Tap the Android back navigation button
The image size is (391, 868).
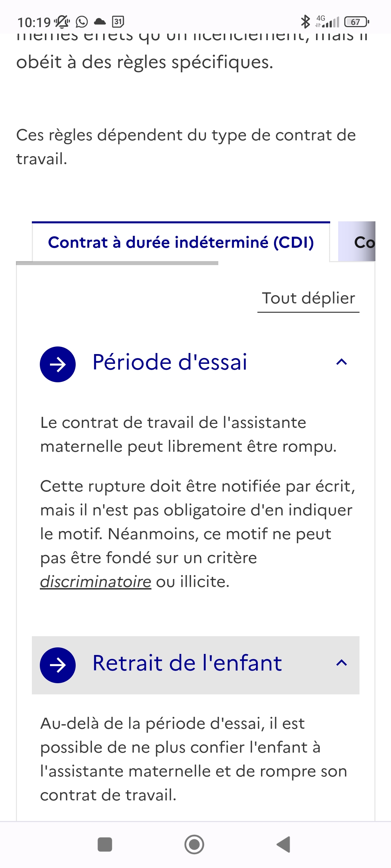pos(283,844)
